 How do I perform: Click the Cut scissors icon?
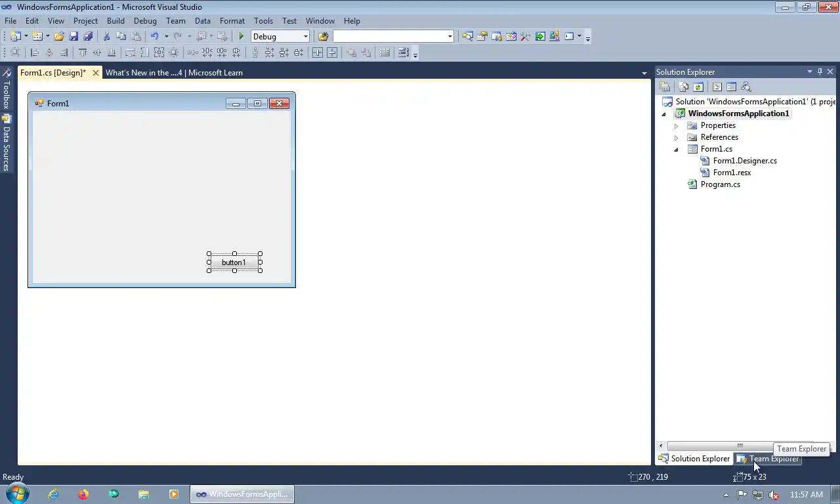tap(106, 37)
